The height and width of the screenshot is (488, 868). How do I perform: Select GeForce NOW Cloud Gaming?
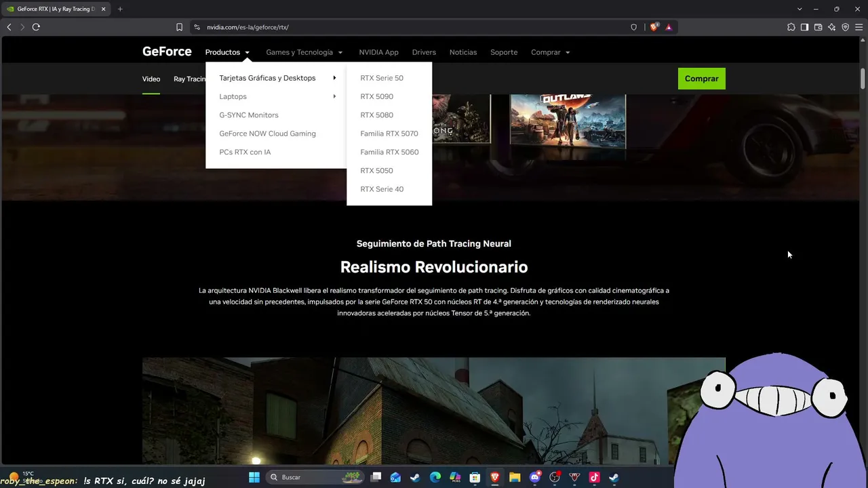tap(267, 134)
